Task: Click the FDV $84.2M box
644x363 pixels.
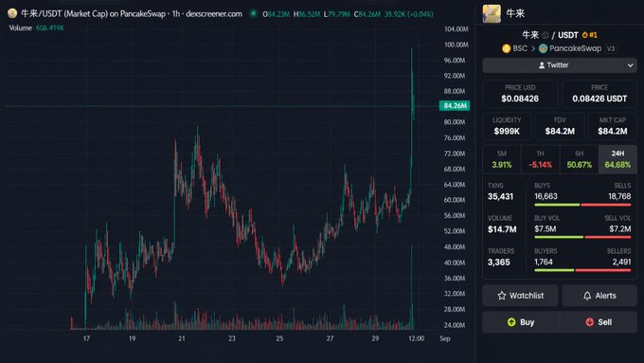Action: [560, 127]
